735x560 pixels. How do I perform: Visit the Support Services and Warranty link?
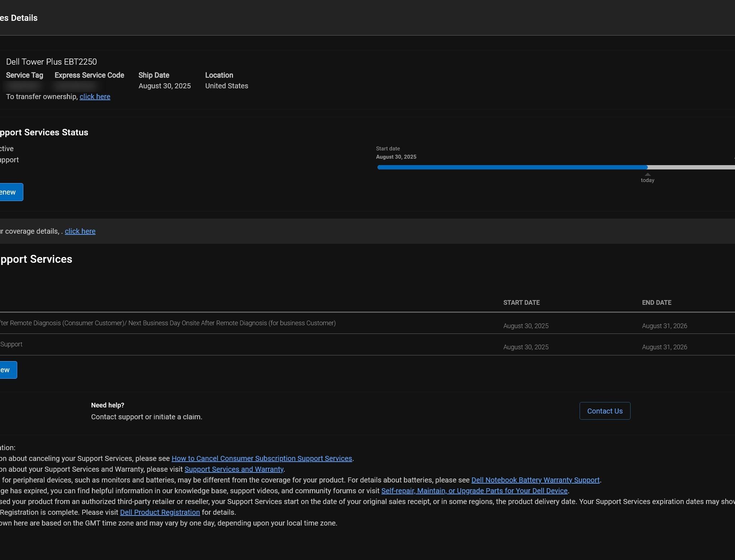[x=234, y=469]
